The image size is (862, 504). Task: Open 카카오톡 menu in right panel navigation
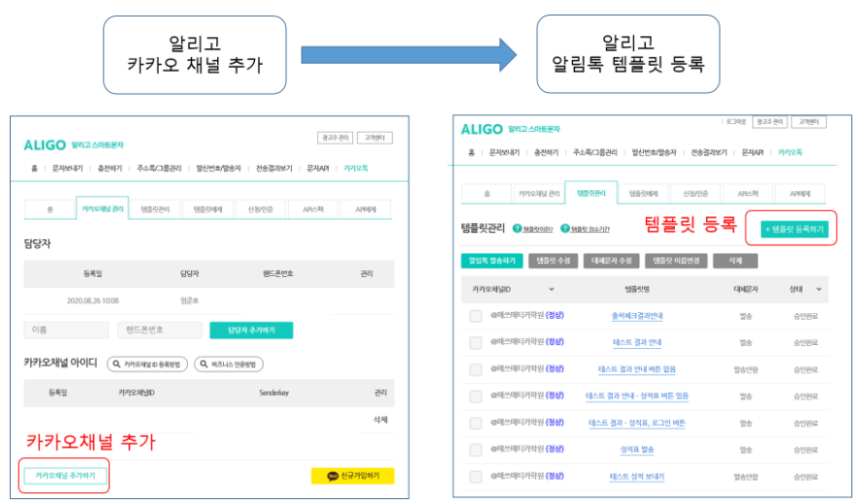(790, 152)
